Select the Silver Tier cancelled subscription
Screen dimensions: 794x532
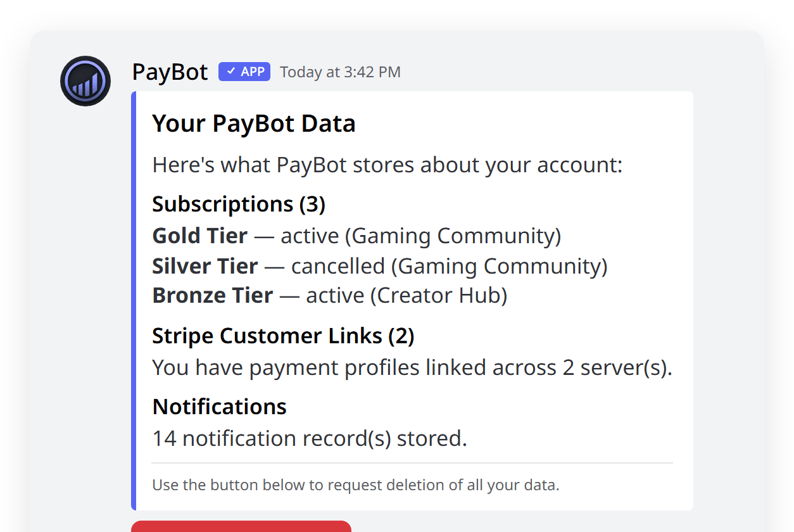pyautogui.click(x=379, y=265)
